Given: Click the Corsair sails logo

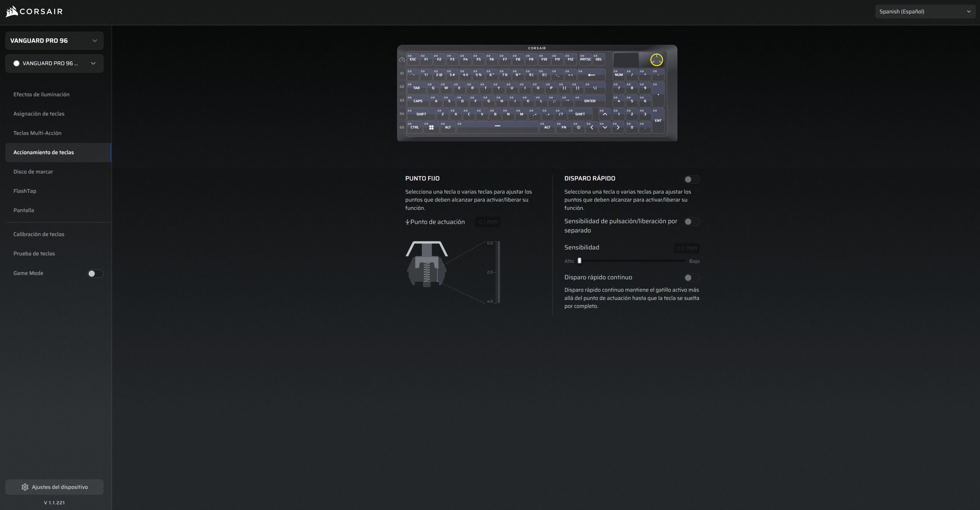Looking at the screenshot, I should coord(12,12).
